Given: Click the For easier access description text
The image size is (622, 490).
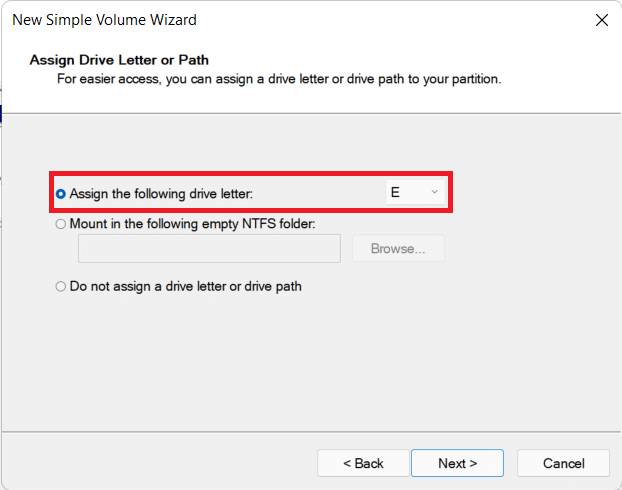Looking at the screenshot, I should click(x=278, y=78).
